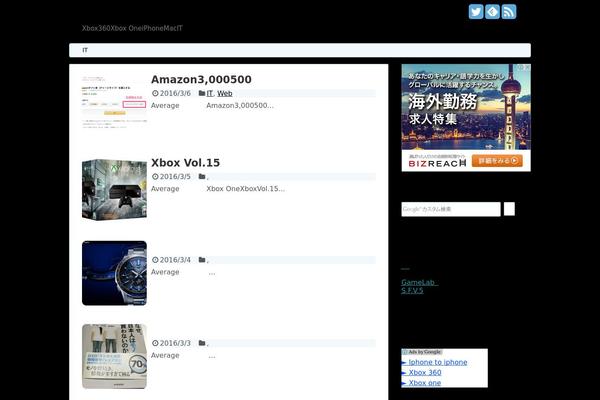Click the orange details button in BIZREACH ad
This screenshot has width=600, height=400.
497,161
